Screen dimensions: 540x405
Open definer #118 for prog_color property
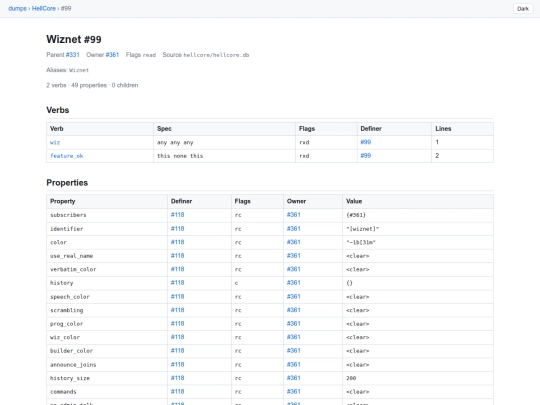click(177, 323)
